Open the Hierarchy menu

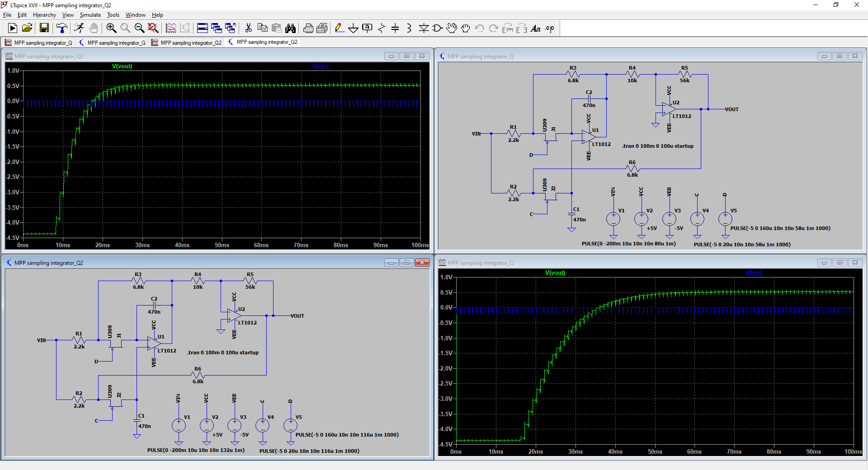pos(44,15)
